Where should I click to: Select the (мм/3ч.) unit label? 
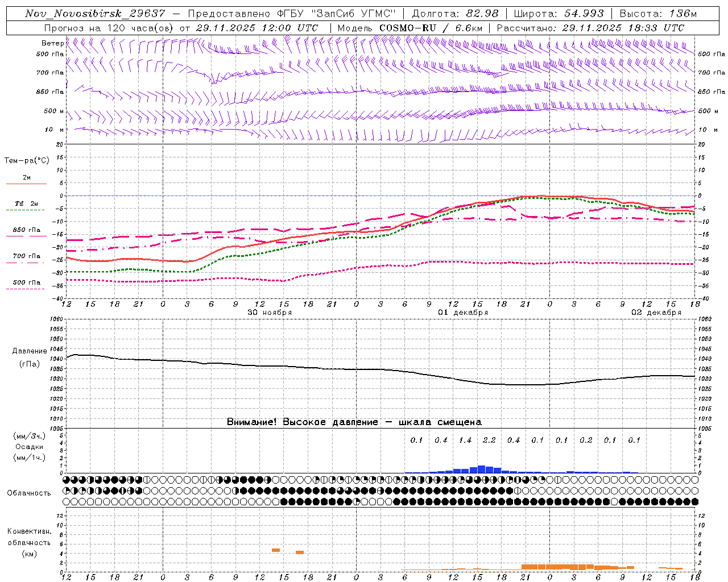[x=30, y=436]
